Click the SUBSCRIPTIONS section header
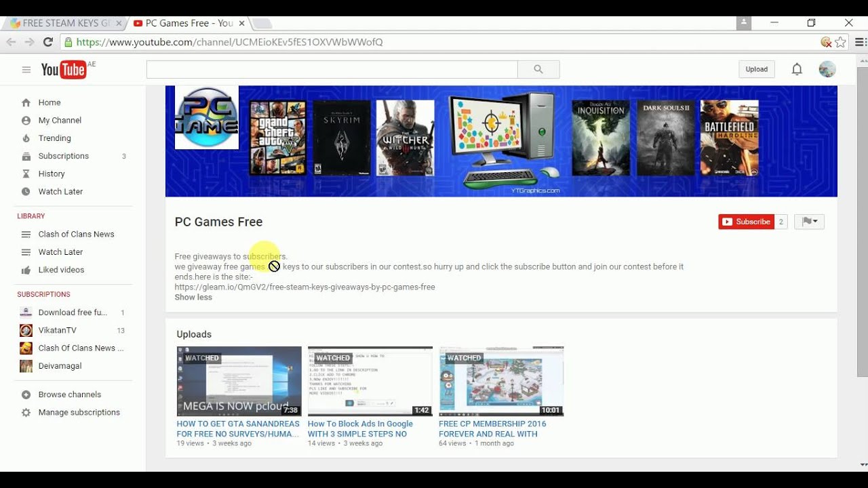 43,294
